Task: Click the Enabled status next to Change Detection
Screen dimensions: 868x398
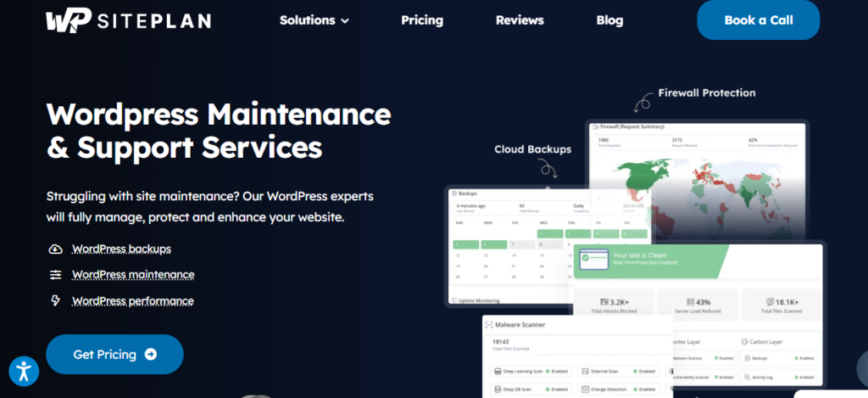Action: point(644,390)
